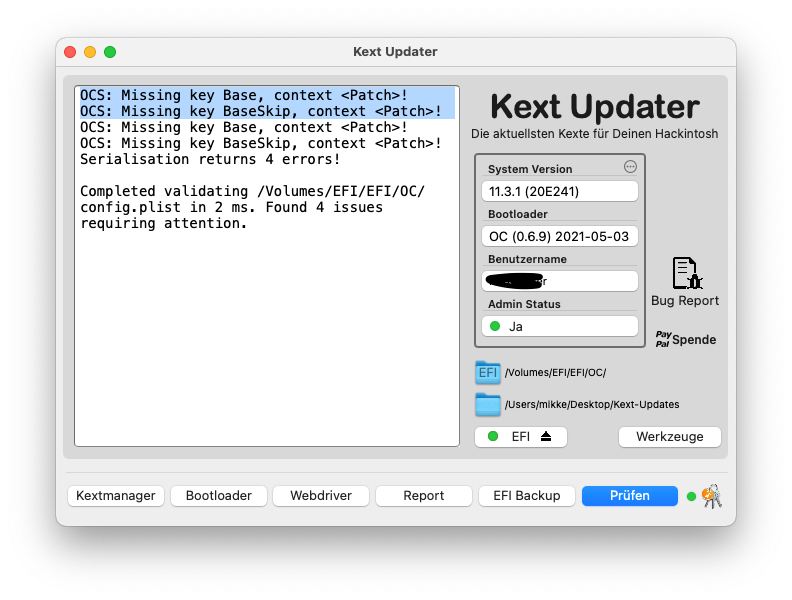This screenshot has height=600, width=792.
Task: Click the Kext-Updates blue folder icon
Action: (x=487, y=405)
